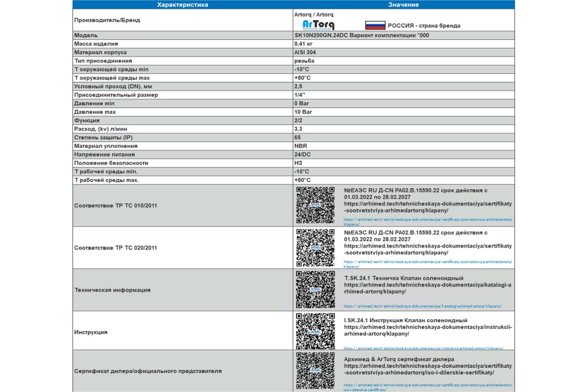Click the "Материал корпуса" label
The height and width of the screenshot is (392, 588).
click(x=100, y=52)
